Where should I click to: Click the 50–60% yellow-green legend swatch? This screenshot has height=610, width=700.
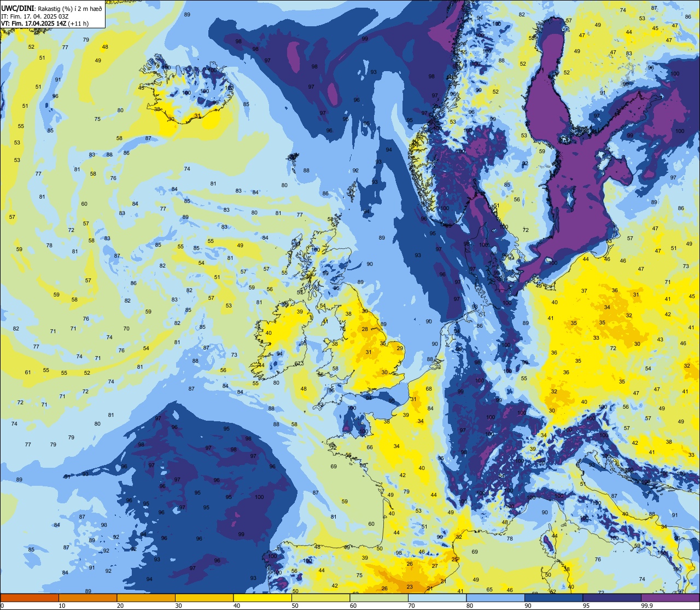pos(320,598)
